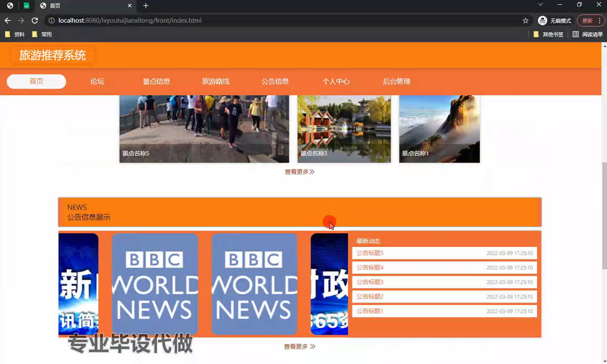Select the 首页 navigation item

(x=36, y=81)
